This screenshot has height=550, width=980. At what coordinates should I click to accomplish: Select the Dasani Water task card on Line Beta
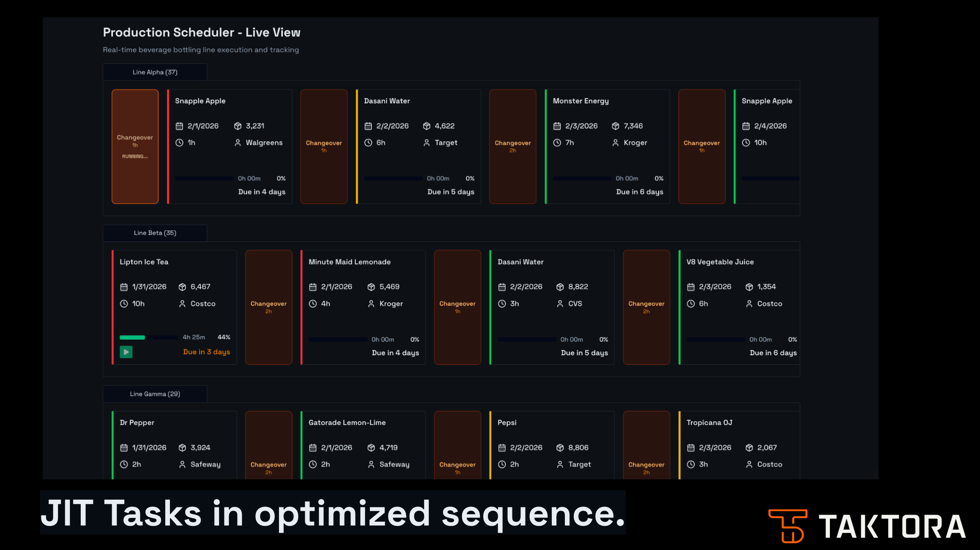click(552, 307)
